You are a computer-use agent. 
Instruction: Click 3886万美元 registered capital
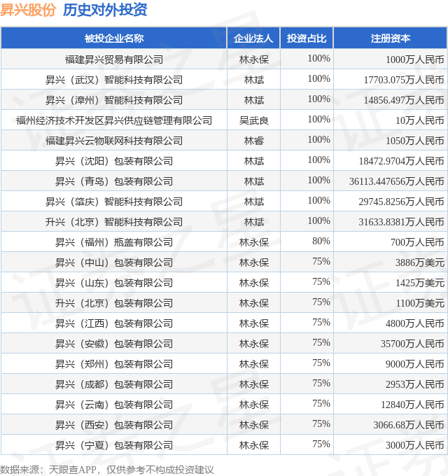(420, 262)
